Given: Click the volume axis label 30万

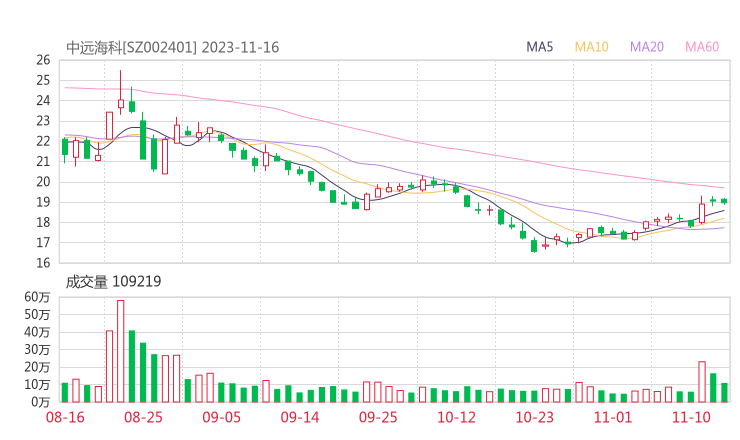Looking at the screenshot, I should pos(37,349).
